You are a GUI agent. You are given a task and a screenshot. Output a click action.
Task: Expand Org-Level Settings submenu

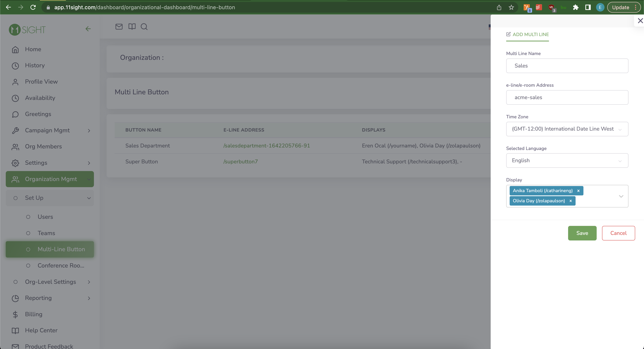89,282
